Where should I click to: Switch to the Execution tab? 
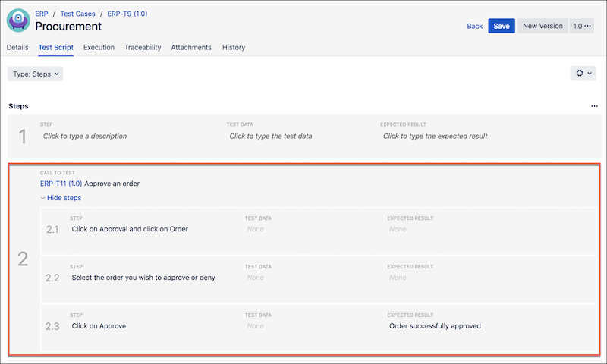coord(99,48)
